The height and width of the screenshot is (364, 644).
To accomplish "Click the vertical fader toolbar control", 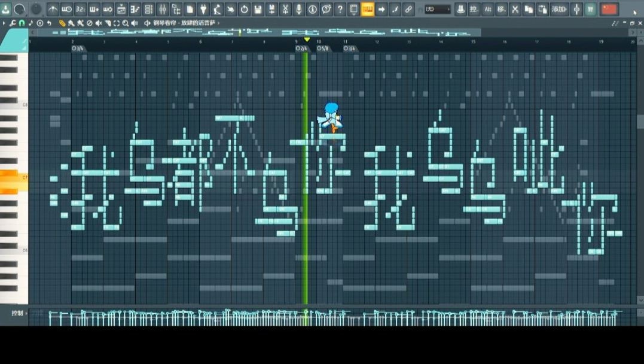I will [576, 9].
